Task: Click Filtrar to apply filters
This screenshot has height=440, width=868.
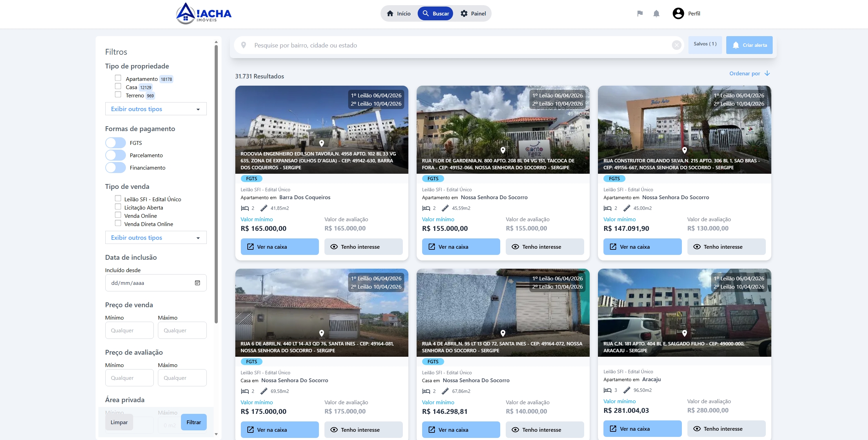Action: pos(194,422)
